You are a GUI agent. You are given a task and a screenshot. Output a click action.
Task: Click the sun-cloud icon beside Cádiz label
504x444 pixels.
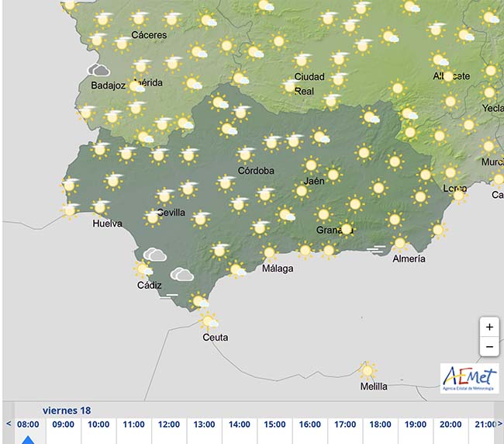143,269
